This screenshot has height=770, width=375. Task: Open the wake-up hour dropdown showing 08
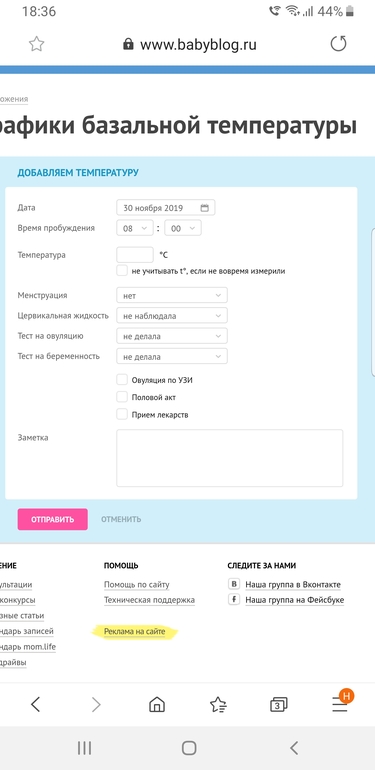(x=134, y=228)
